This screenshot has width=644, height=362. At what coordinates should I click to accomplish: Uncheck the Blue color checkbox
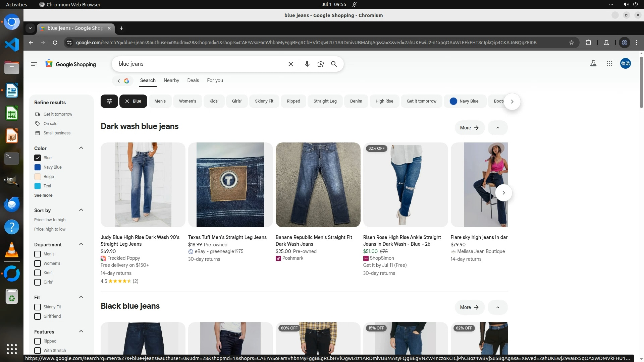(x=38, y=158)
